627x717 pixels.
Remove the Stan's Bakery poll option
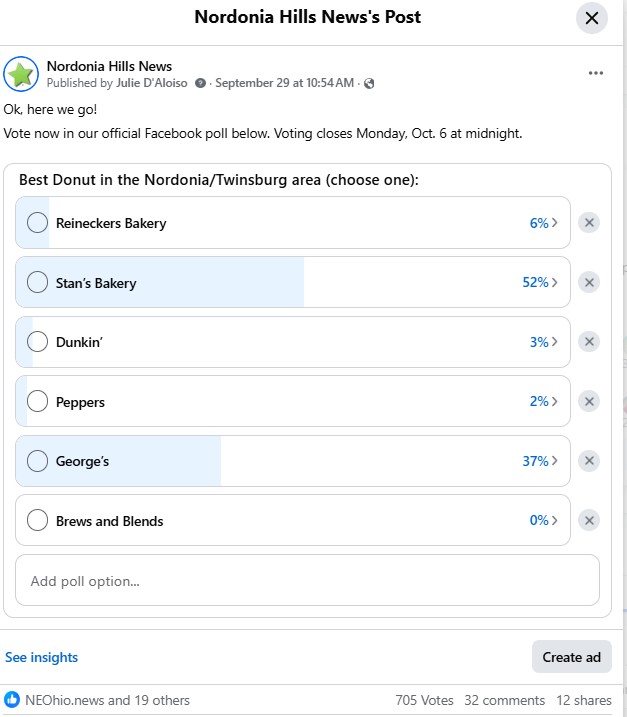click(x=590, y=283)
